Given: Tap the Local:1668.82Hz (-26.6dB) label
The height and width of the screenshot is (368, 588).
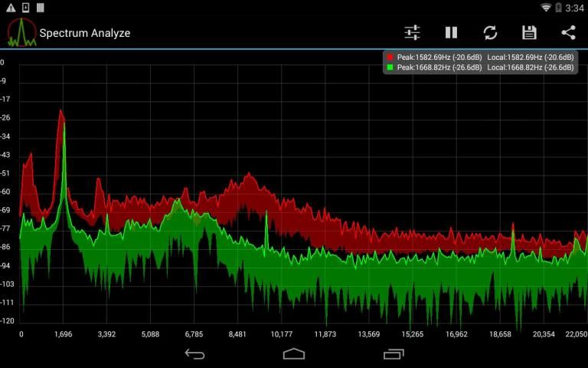Looking at the screenshot, I should [530, 67].
